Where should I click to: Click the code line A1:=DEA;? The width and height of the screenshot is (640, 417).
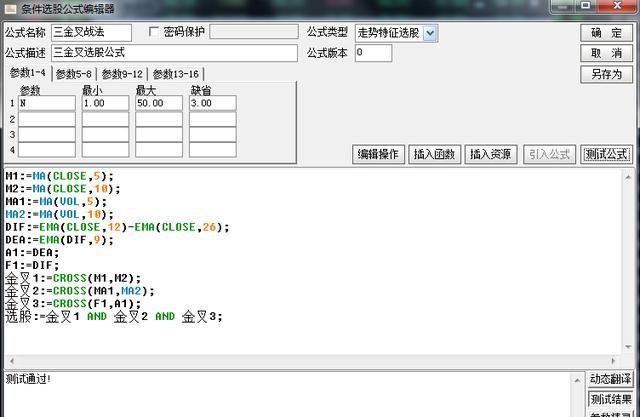click(32, 253)
